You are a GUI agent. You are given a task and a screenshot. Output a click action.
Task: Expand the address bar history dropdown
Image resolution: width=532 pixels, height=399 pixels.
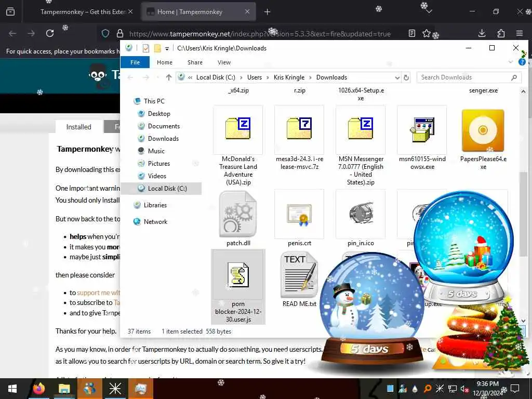(397, 78)
